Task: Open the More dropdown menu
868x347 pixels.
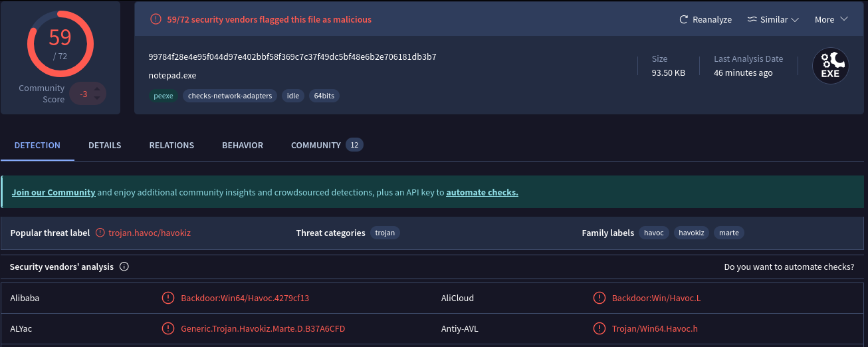Action: click(831, 20)
